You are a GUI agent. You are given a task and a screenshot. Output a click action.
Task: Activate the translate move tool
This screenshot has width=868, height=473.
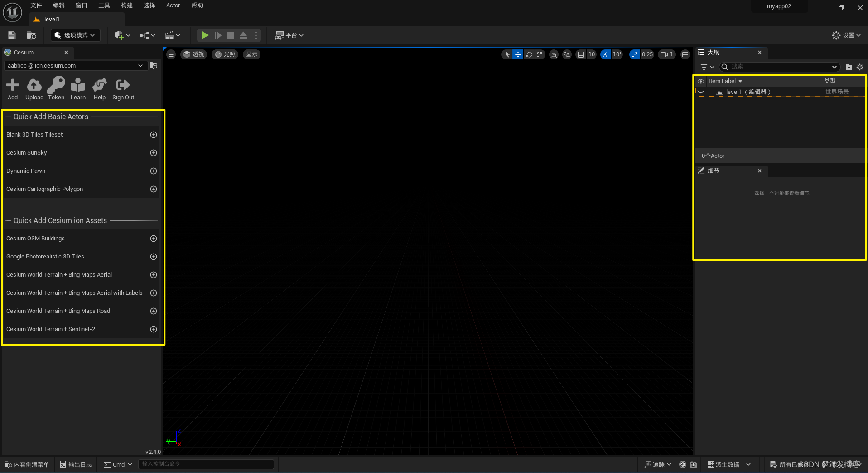click(x=518, y=54)
